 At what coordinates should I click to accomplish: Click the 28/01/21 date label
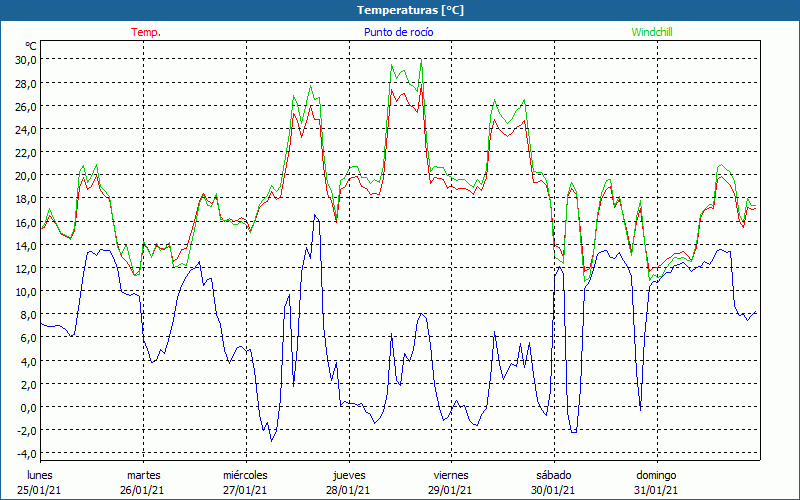tap(348, 490)
